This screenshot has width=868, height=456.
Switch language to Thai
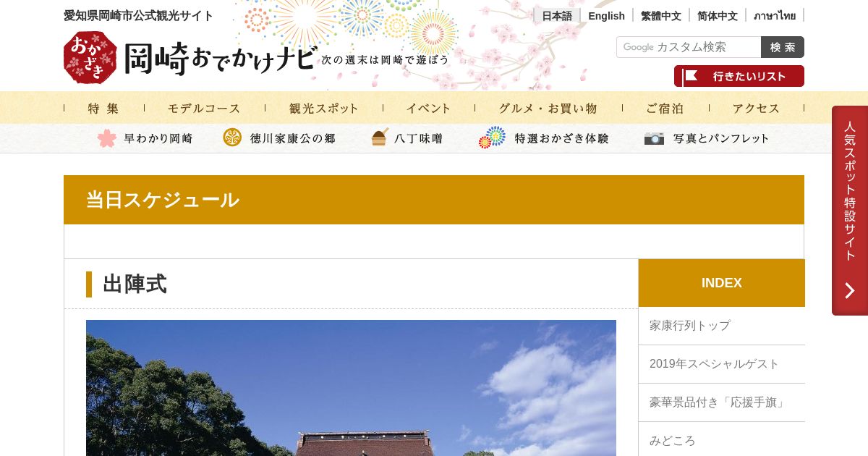[775, 16]
